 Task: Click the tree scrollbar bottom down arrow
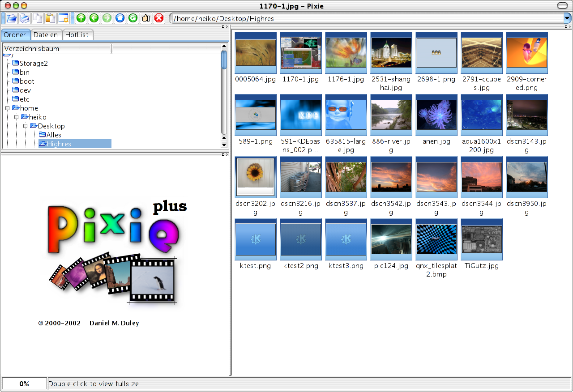point(224,145)
